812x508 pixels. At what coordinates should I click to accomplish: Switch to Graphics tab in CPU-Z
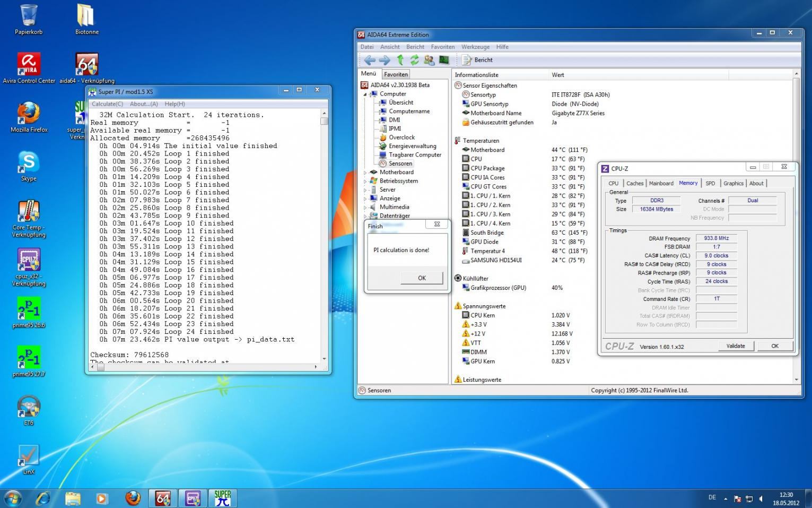point(734,184)
